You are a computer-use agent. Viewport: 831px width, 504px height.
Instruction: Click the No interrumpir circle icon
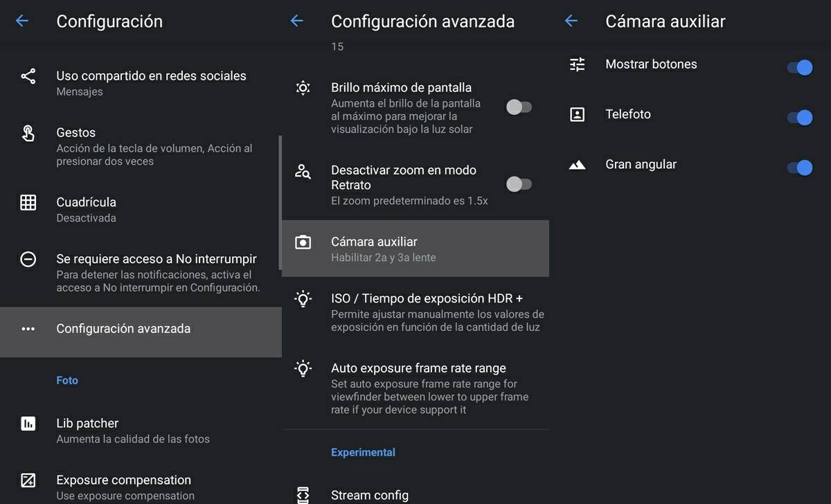tap(28, 258)
